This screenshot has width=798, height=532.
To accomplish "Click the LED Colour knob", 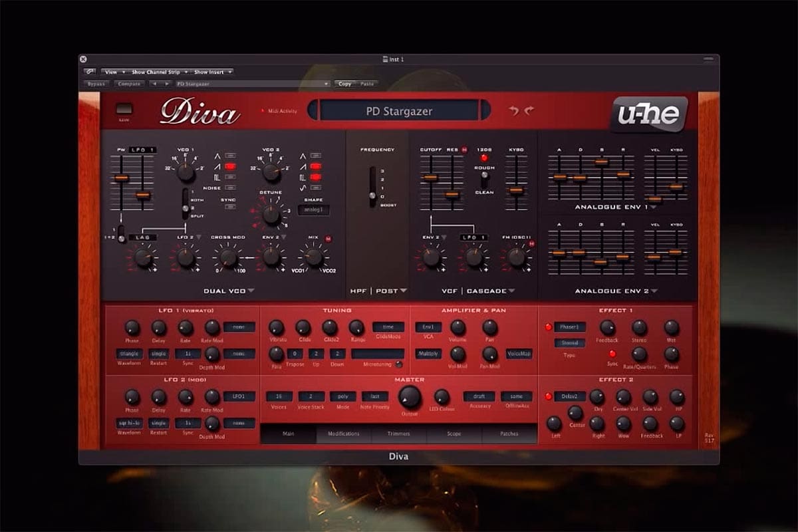I will click(442, 397).
